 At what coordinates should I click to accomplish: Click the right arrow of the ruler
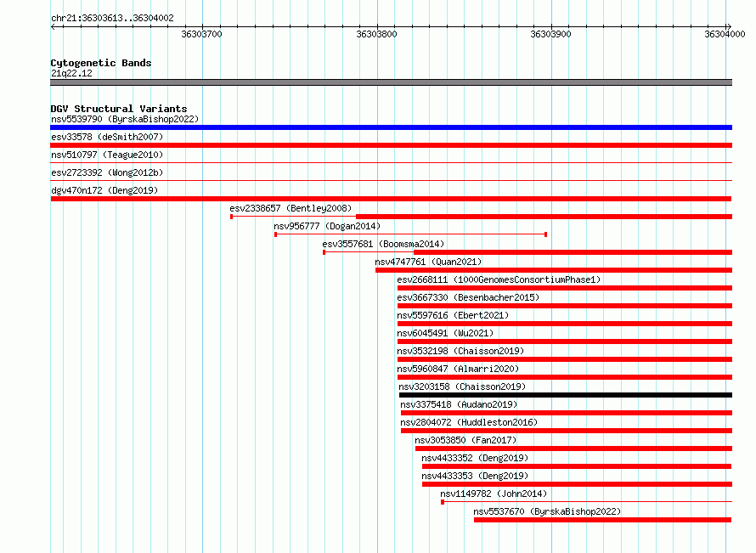729,27
